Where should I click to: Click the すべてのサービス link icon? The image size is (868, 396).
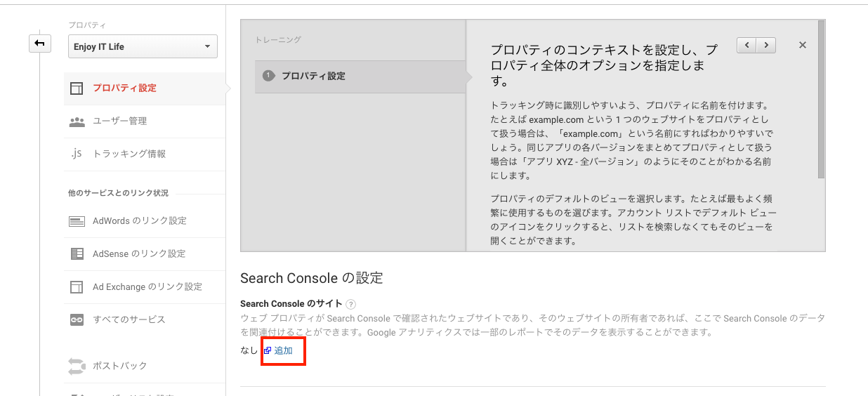(77, 319)
